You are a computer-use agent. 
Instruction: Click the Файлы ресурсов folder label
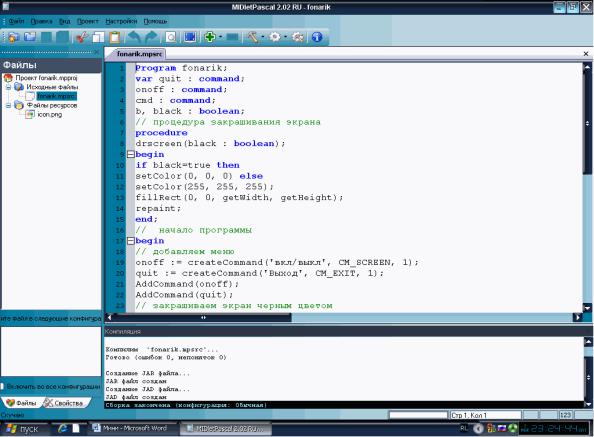point(52,105)
